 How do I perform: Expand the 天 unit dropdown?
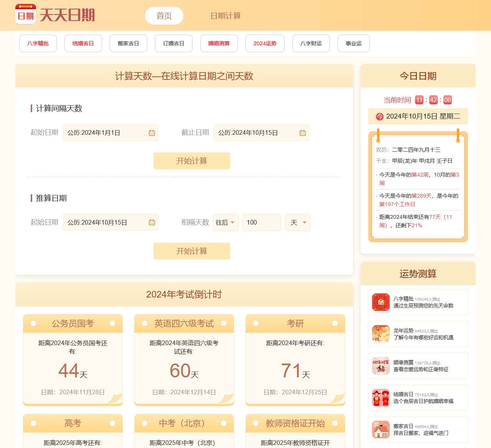pos(298,222)
